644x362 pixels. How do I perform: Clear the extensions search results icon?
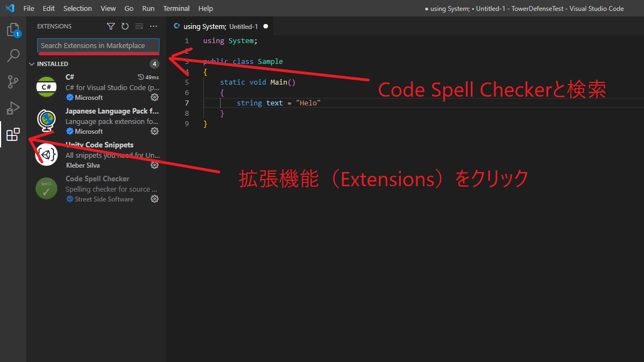click(x=139, y=26)
